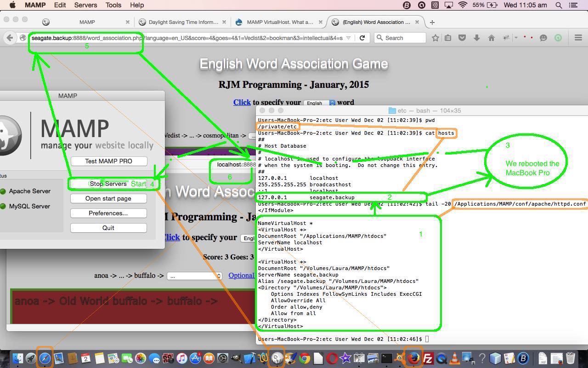
Task: Reload the word association page
Action: (362, 38)
